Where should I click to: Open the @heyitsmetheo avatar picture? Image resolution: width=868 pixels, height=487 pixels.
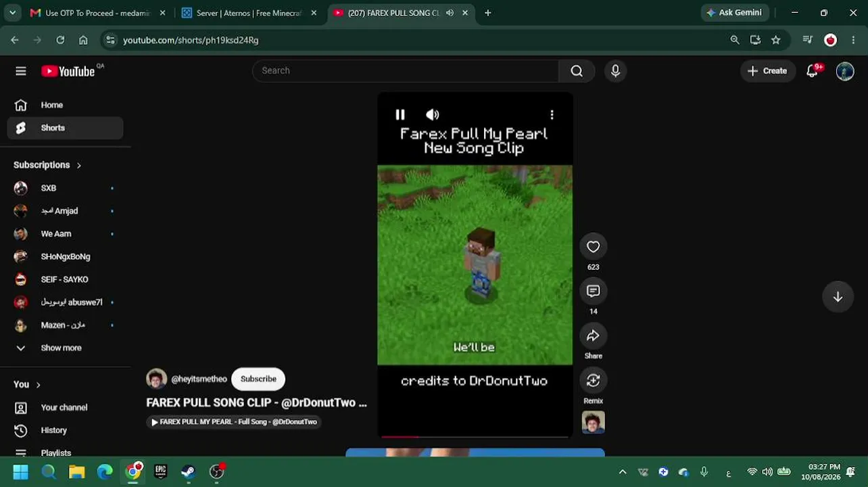[156, 379]
